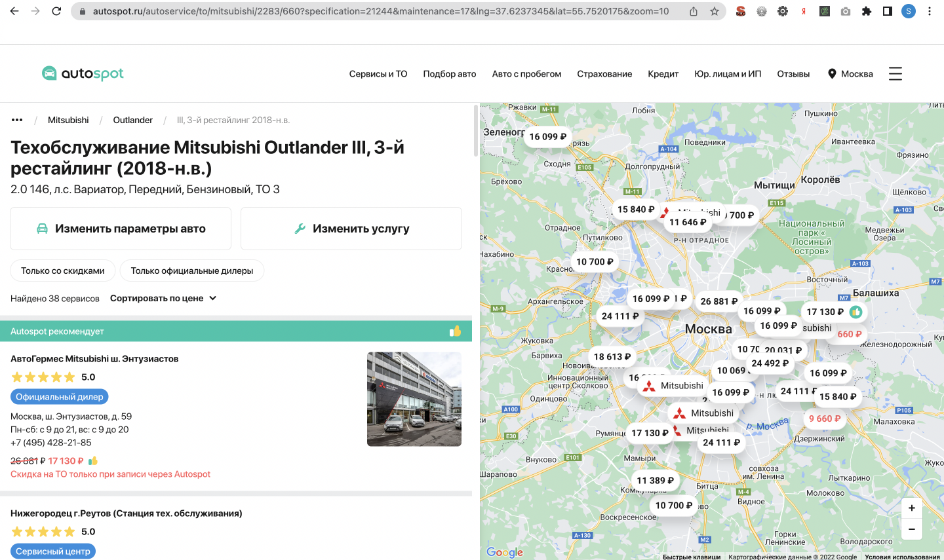944x560 pixels.
Task: Click thumbs-up icon beside 17 130 ₽ price
Action: (x=93, y=460)
